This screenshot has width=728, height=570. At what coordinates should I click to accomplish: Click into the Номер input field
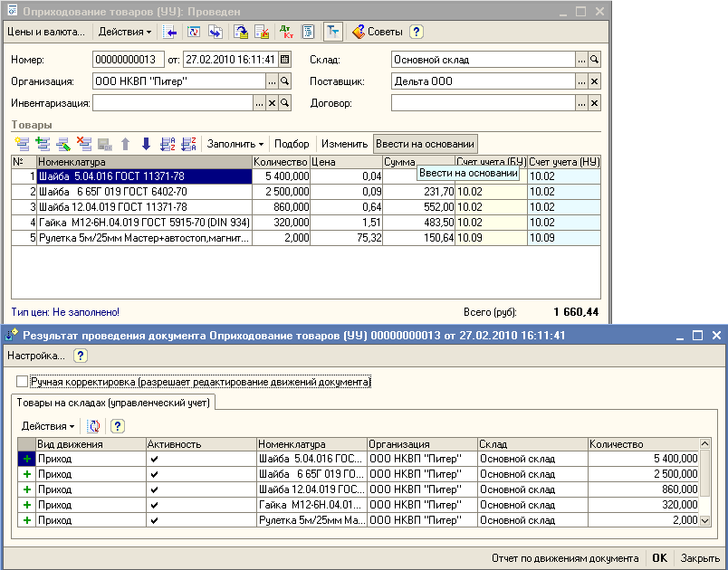pos(129,60)
